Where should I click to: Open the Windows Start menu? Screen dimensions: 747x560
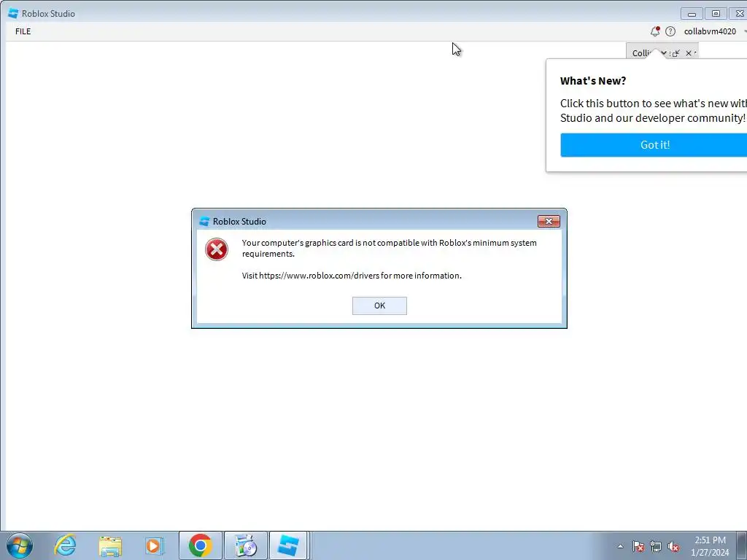click(x=20, y=545)
